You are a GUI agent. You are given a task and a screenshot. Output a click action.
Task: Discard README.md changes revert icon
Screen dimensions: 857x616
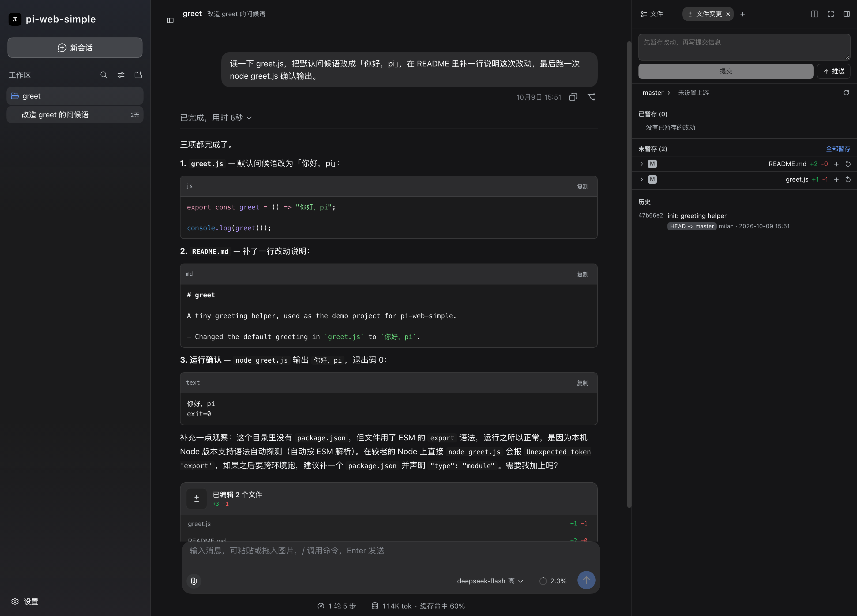click(848, 164)
